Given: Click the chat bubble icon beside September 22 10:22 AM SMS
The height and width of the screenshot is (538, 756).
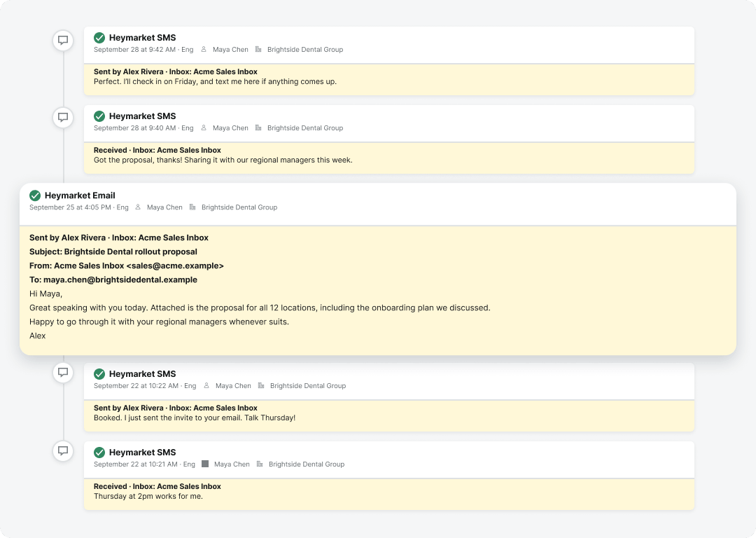Looking at the screenshot, I should (x=63, y=372).
